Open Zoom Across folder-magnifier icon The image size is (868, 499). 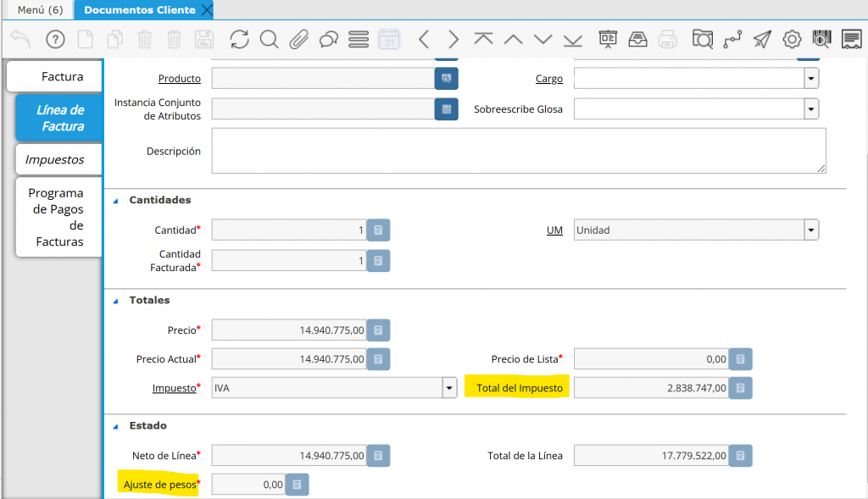click(703, 39)
